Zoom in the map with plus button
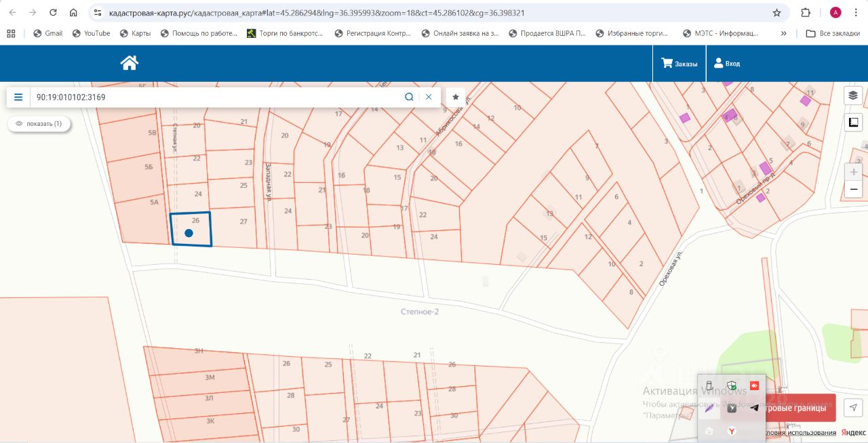This screenshot has width=868, height=443. pyautogui.click(x=854, y=172)
